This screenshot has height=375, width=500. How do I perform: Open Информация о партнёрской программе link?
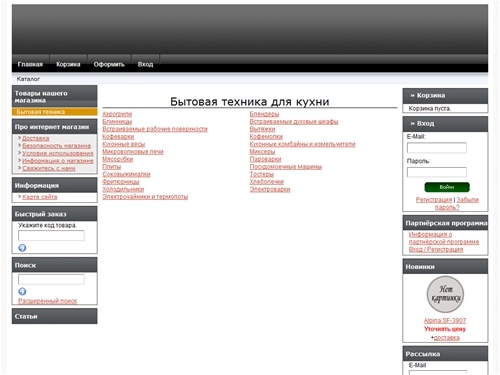444,238
